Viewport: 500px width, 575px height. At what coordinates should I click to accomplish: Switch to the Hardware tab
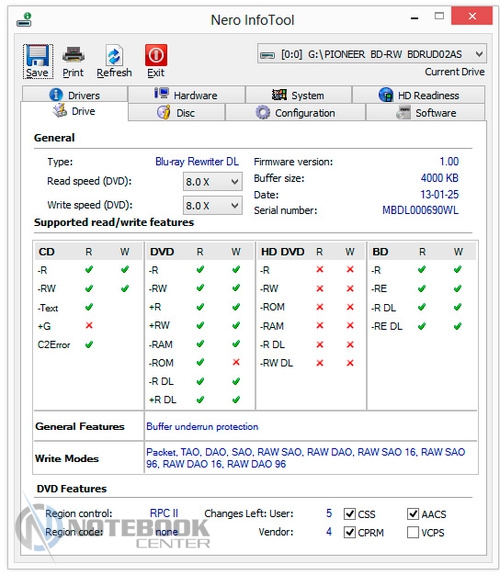(186, 95)
